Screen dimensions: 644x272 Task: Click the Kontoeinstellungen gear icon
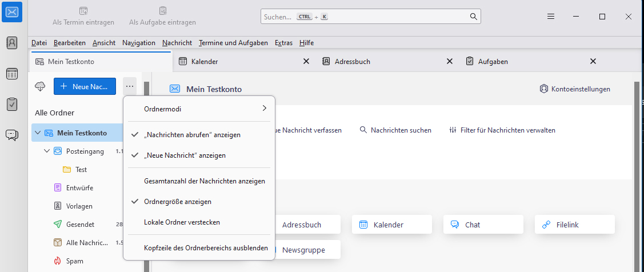click(544, 89)
